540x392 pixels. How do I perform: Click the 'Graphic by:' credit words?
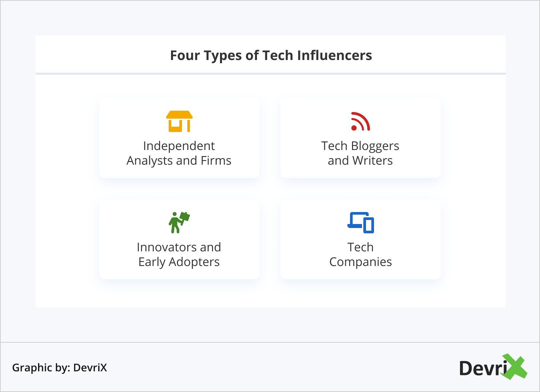click(x=41, y=368)
